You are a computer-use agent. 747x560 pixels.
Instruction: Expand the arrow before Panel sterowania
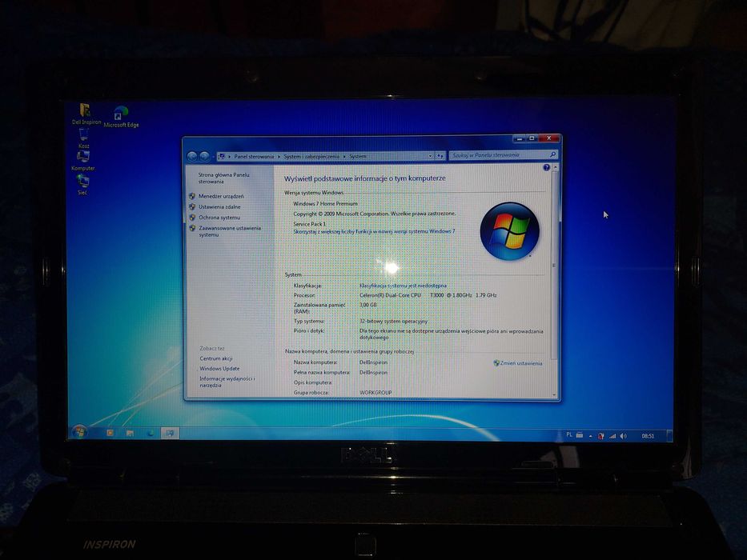(229, 156)
